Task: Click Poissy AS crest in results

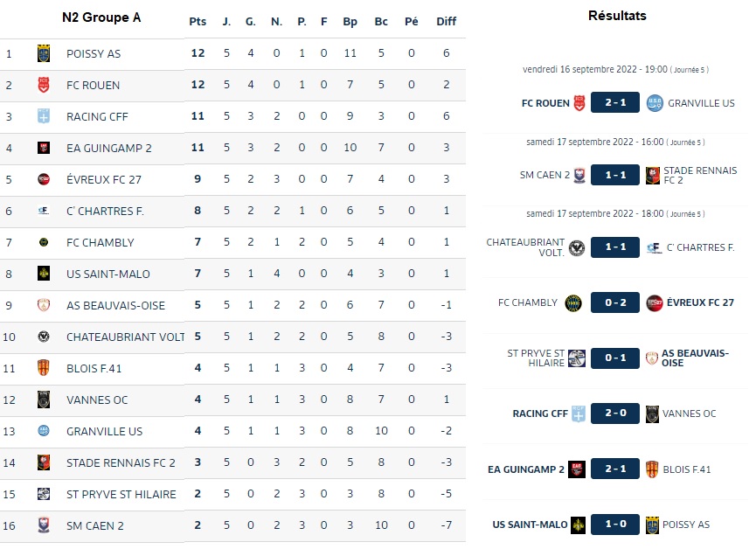Action: tap(652, 525)
